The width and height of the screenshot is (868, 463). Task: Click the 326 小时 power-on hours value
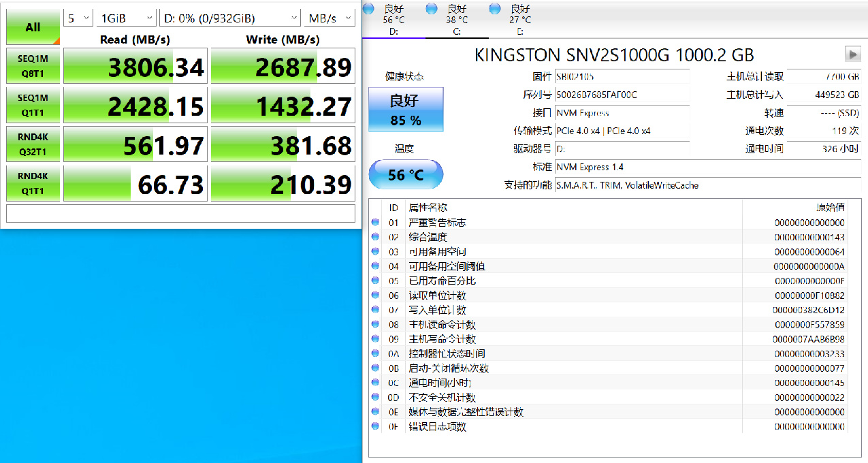click(x=824, y=148)
